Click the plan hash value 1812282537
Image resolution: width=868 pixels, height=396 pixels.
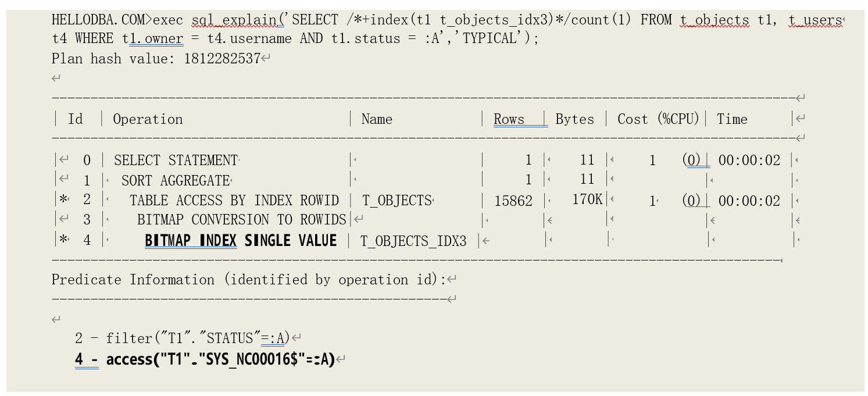click(x=222, y=58)
